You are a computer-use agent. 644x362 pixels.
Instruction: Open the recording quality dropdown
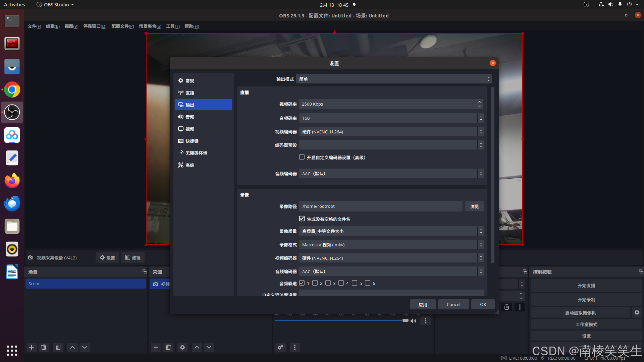391,231
